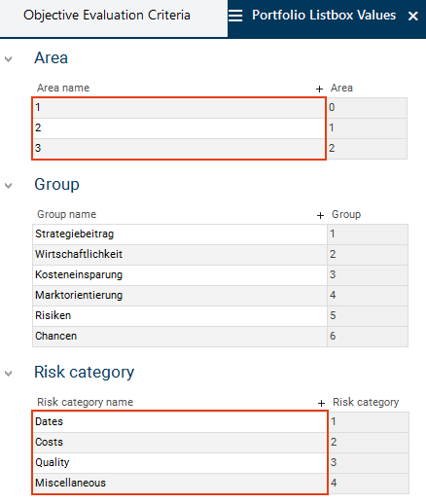Close the Portfolio Listbox Values tab
The image size is (426, 504).
[413, 16]
